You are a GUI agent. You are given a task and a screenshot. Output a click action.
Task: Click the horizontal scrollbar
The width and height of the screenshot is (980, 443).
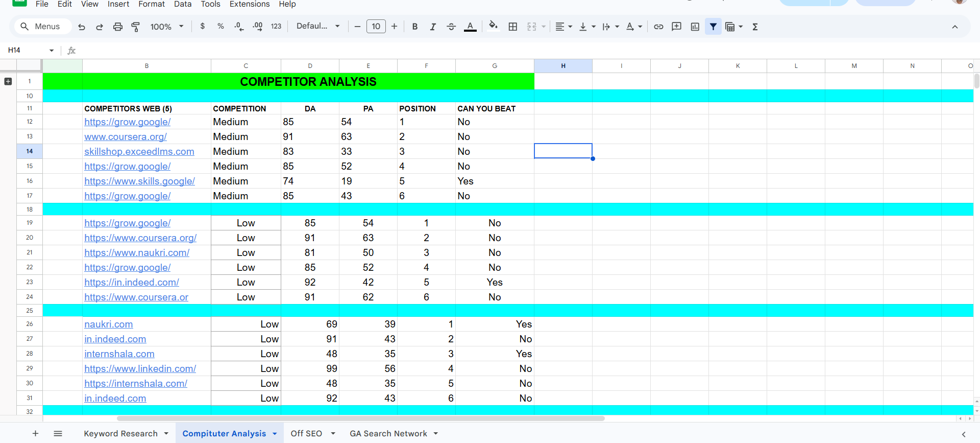(361, 418)
